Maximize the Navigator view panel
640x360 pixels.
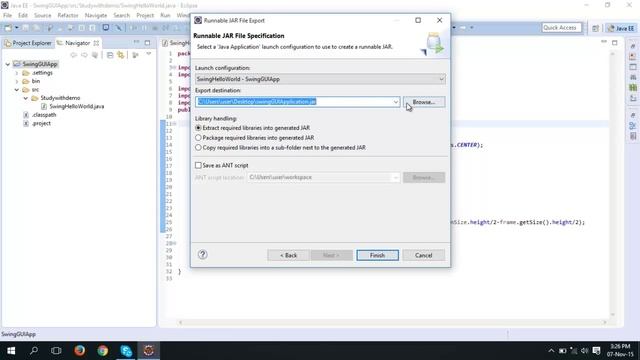pyautogui.click(x=147, y=42)
